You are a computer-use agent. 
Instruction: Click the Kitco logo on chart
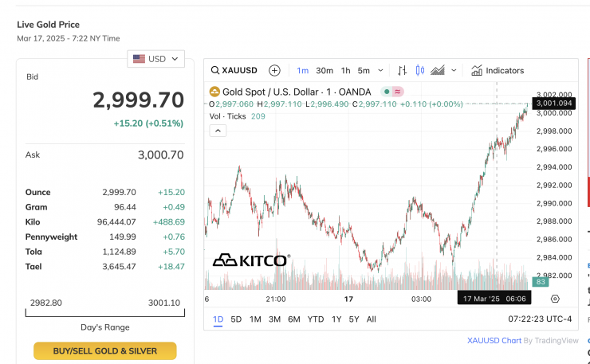(251, 260)
